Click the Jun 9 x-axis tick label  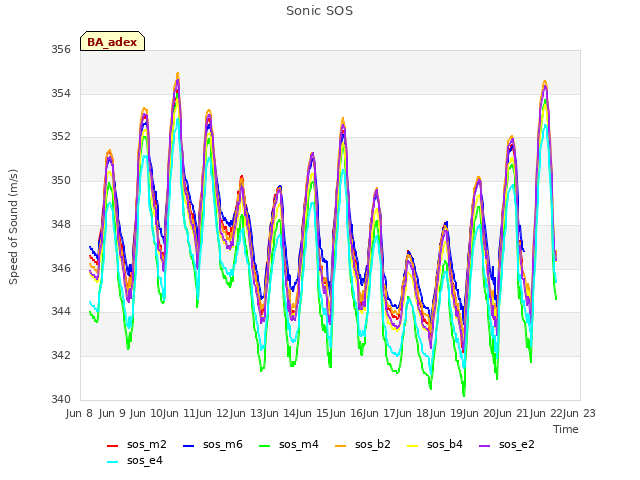(x=112, y=413)
